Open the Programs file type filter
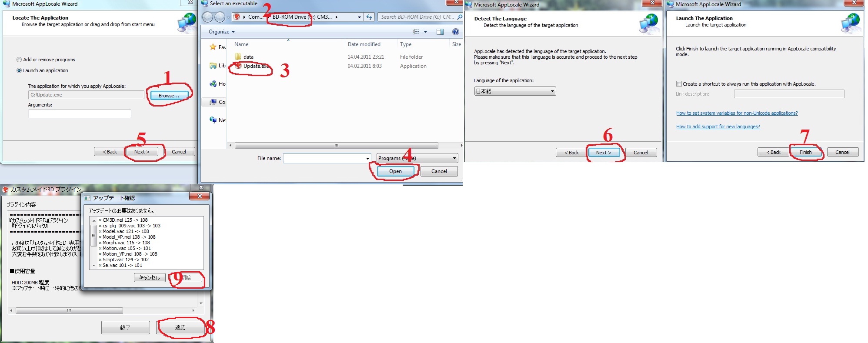 pyautogui.click(x=417, y=158)
